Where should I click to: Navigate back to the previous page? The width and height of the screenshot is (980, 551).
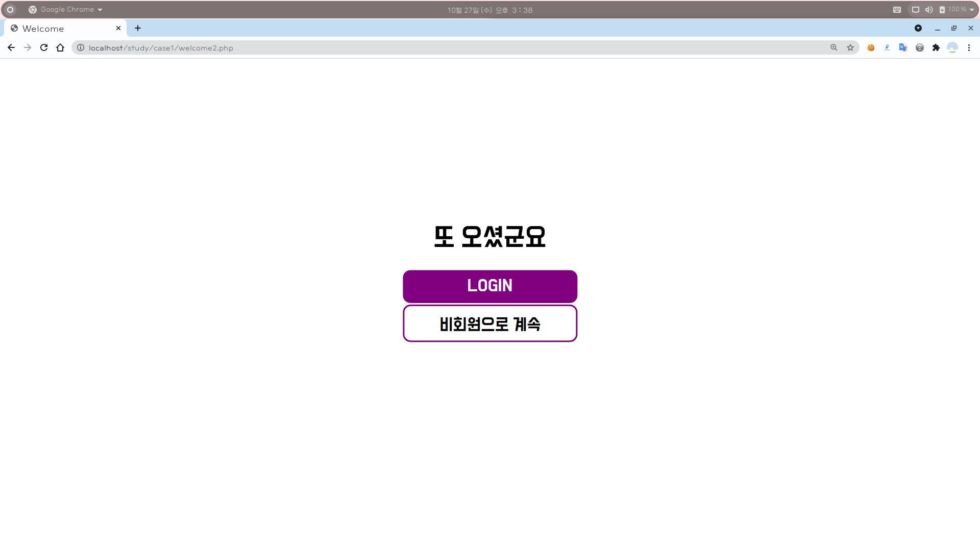[11, 47]
